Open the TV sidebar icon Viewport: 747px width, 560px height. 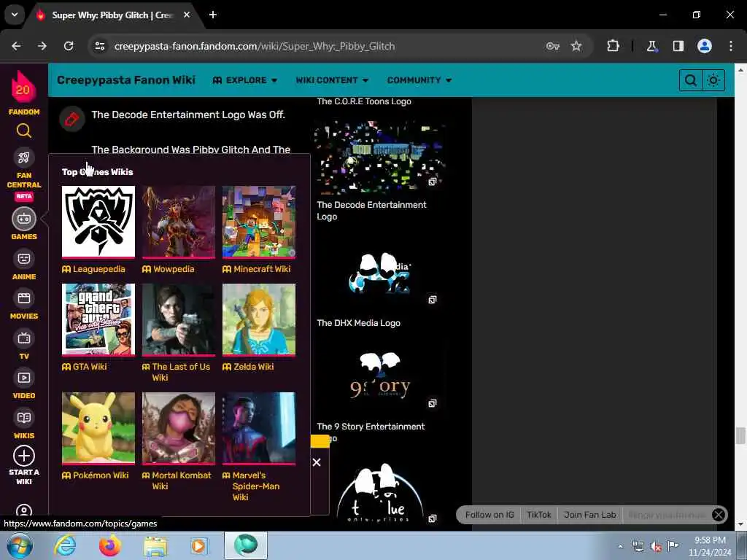click(24, 338)
